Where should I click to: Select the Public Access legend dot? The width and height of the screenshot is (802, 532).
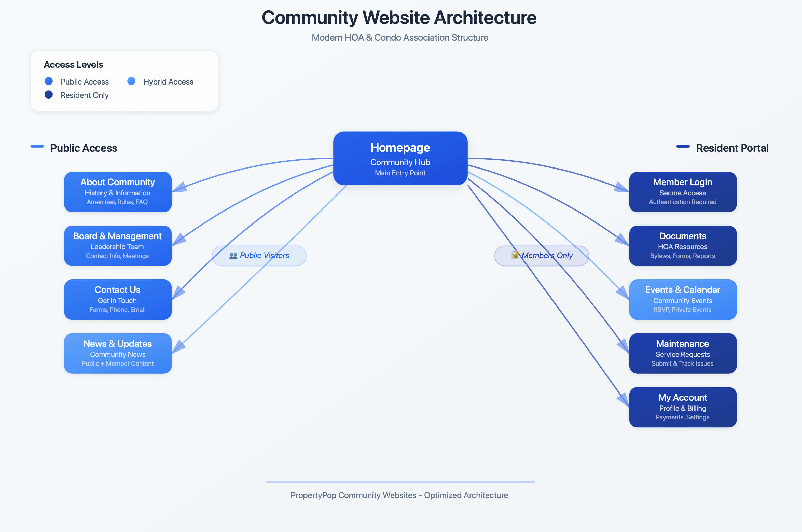(49, 81)
